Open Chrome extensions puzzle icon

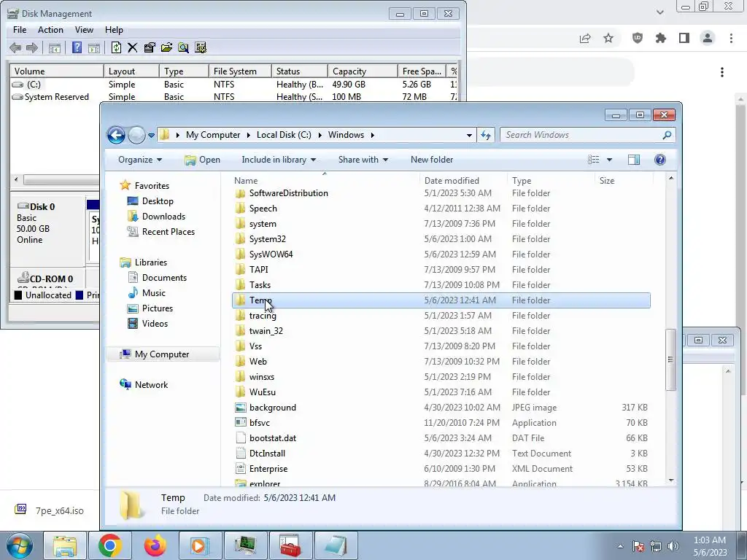coord(661,38)
